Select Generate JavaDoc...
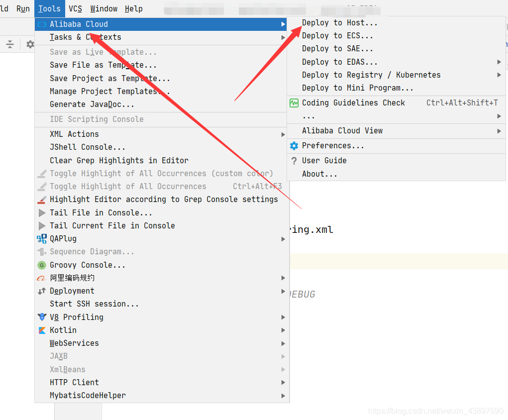508x420 pixels. point(162,105)
